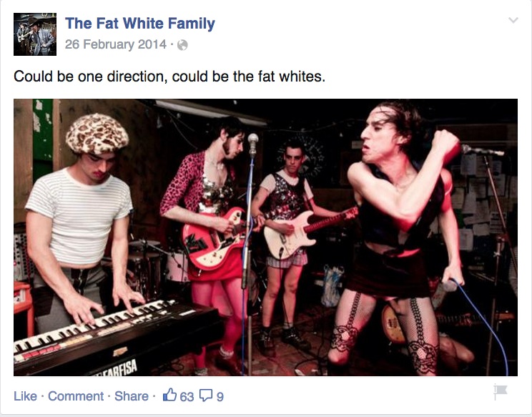Click the speech bubble comments icon
532x417 pixels.
click(206, 396)
